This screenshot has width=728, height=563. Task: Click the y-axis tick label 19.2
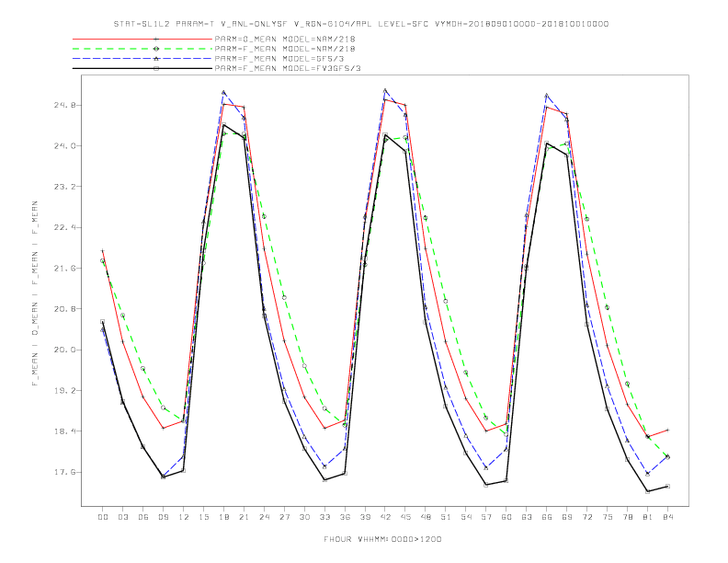63,391
